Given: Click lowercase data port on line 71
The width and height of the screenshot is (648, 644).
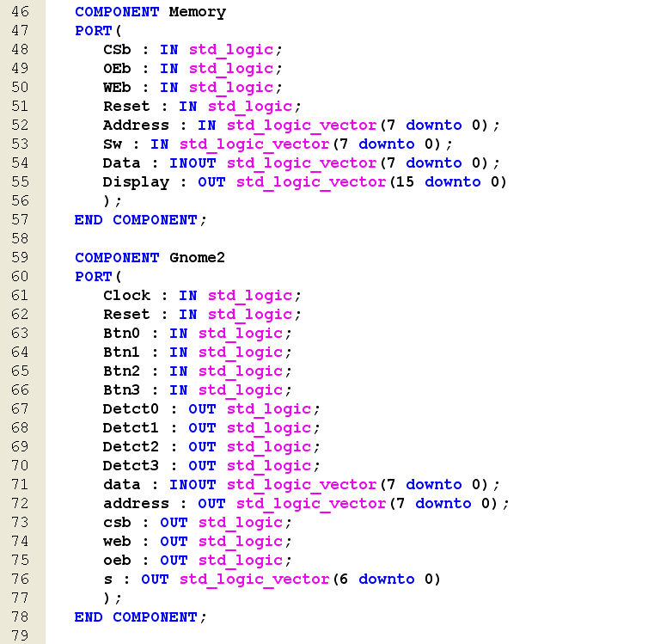Looking at the screenshot, I should point(121,484).
